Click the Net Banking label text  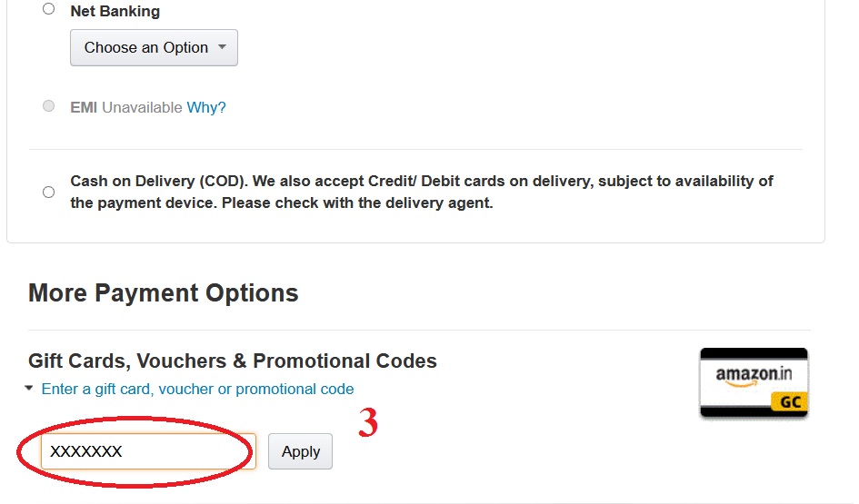point(115,12)
